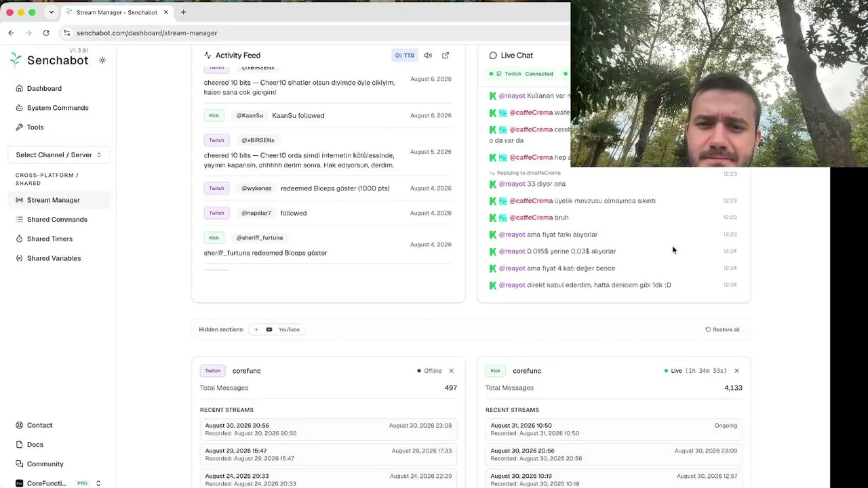Click the mail icon beside Contact

point(20,425)
